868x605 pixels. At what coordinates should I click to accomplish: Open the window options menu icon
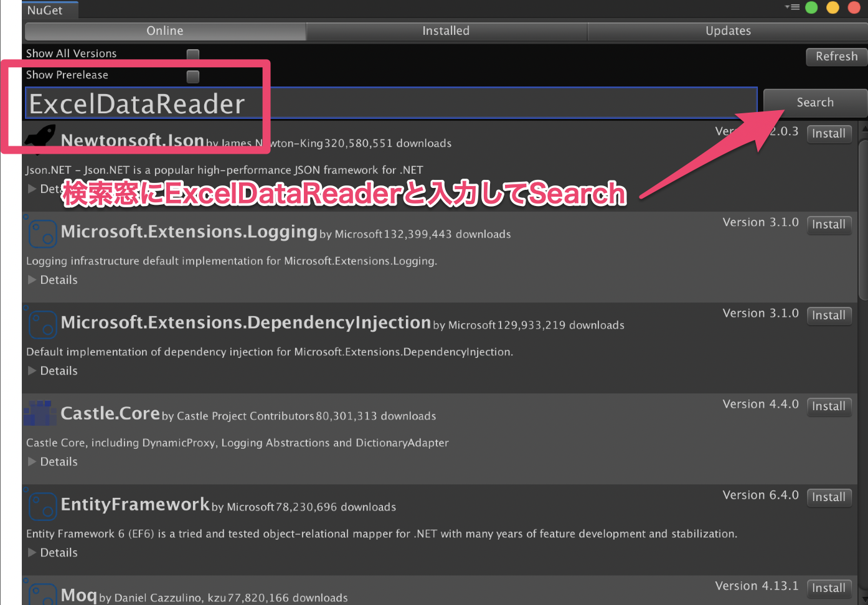click(792, 7)
